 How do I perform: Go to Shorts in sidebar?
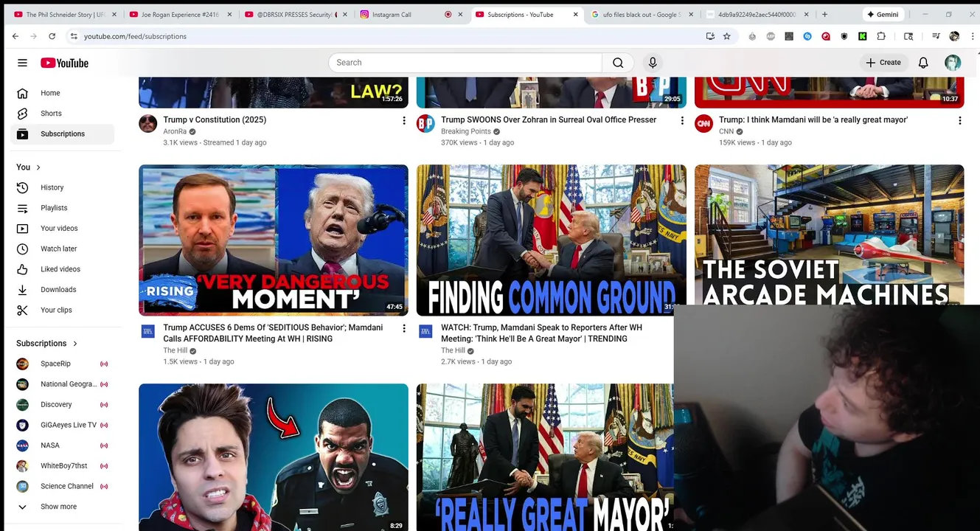tap(63, 113)
